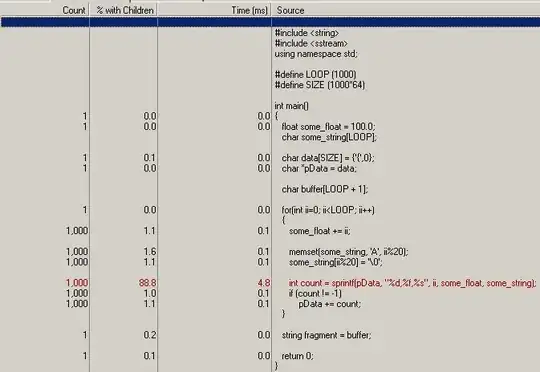Click time 0.0 on the return 0 row
Screen dimensions: 540x372
[264, 356]
